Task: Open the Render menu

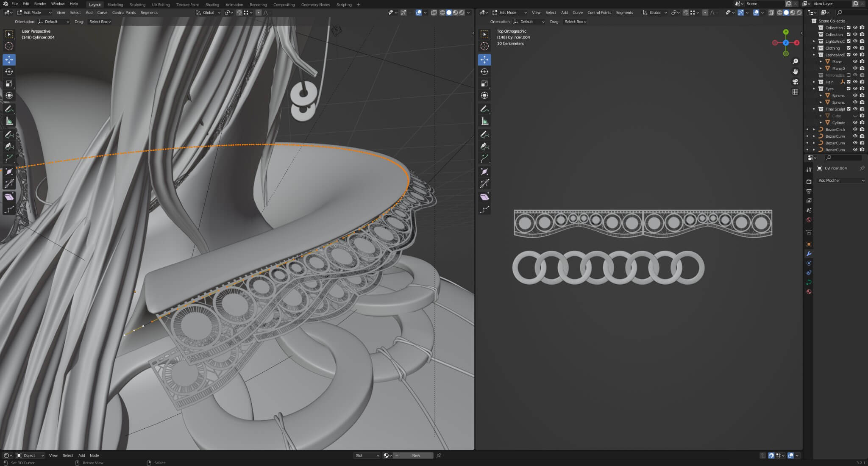Action: [40, 4]
